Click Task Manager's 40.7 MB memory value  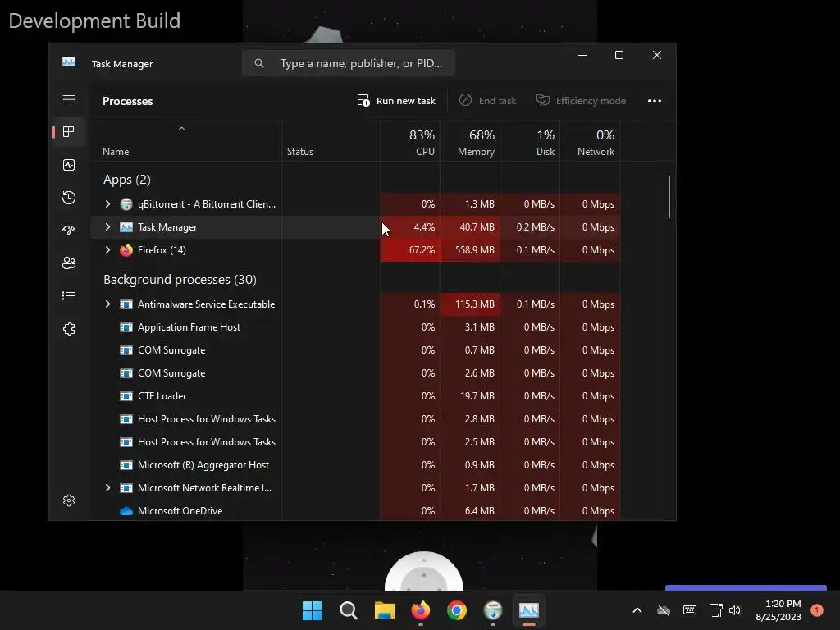point(477,227)
